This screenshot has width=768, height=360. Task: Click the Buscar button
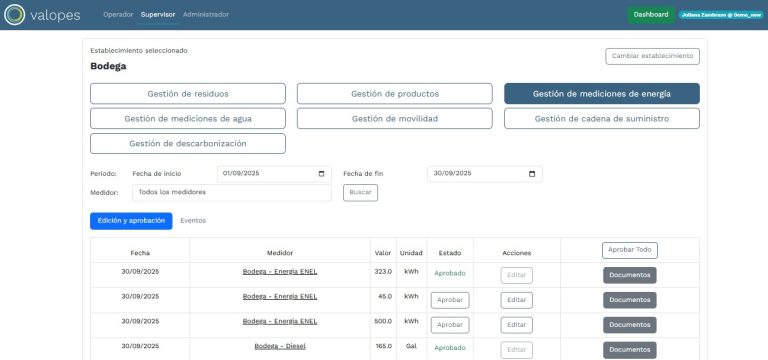point(360,192)
